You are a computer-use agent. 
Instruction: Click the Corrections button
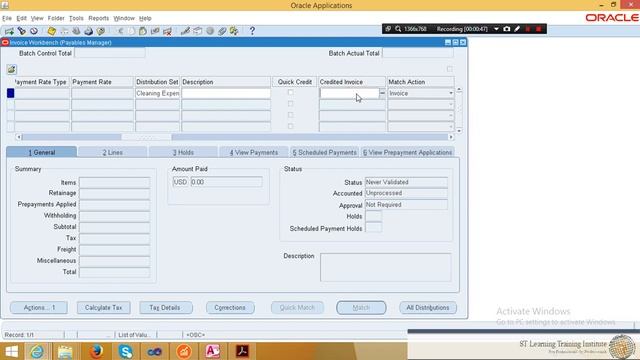(x=230, y=307)
